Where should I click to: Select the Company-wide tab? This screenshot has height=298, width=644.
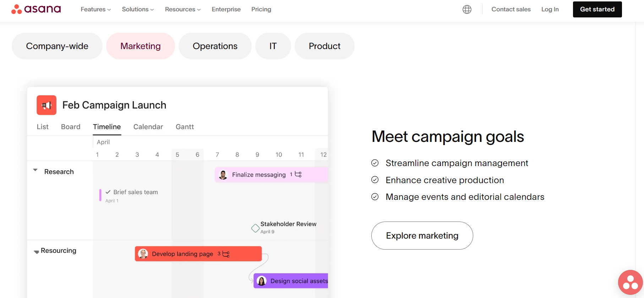click(57, 46)
